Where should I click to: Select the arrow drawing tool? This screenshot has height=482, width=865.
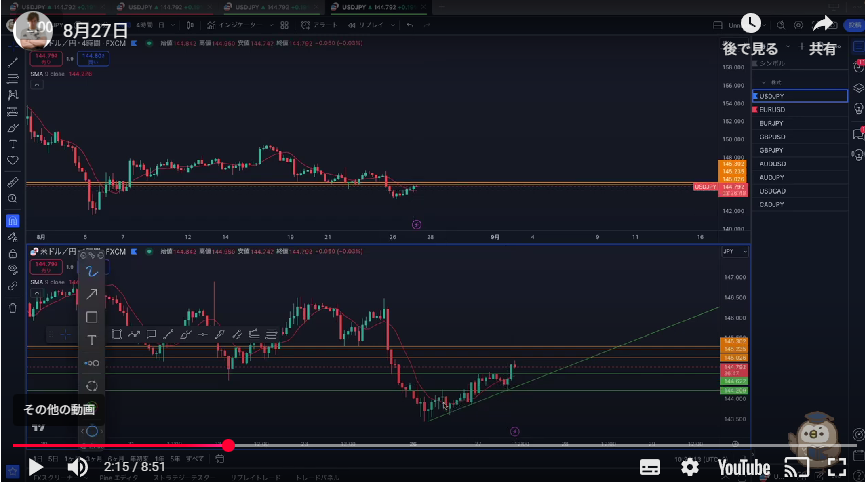click(x=91, y=293)
